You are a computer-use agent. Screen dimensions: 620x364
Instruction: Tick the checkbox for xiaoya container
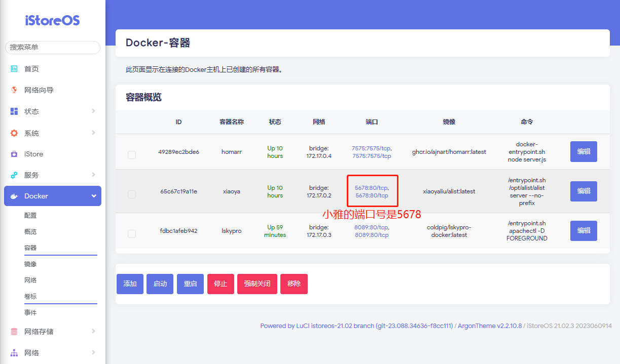click(x=132, y=194)
